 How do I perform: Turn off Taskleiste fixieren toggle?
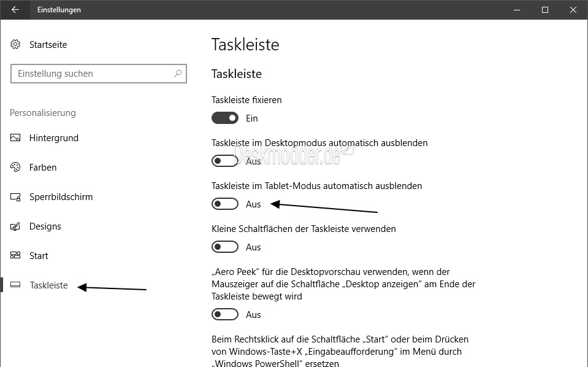click(x=225, y=118)
